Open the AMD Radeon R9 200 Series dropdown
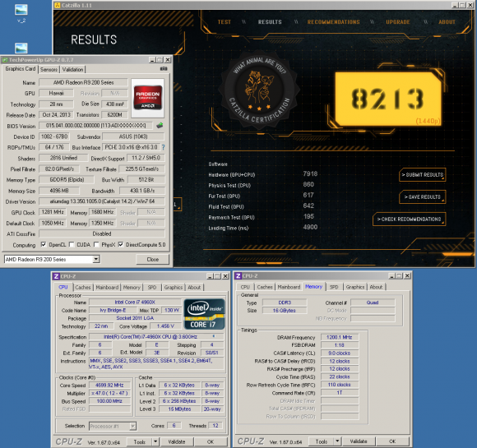The width and height of the screenshot is (477, 448). pos(96,259)
